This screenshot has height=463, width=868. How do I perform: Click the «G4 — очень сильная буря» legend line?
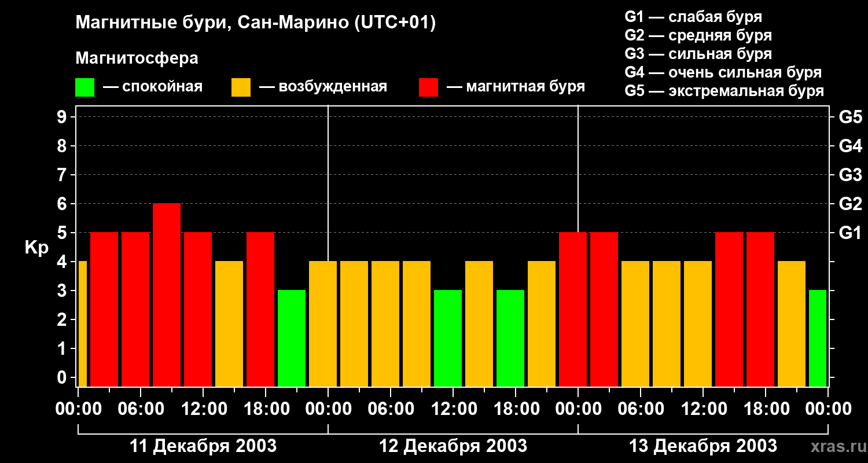(x=723, y=72)
